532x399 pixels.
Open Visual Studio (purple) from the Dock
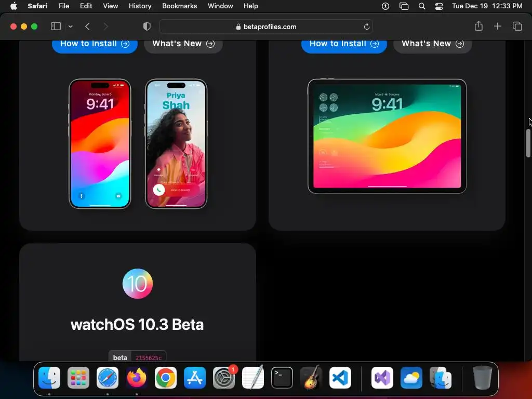382,378
